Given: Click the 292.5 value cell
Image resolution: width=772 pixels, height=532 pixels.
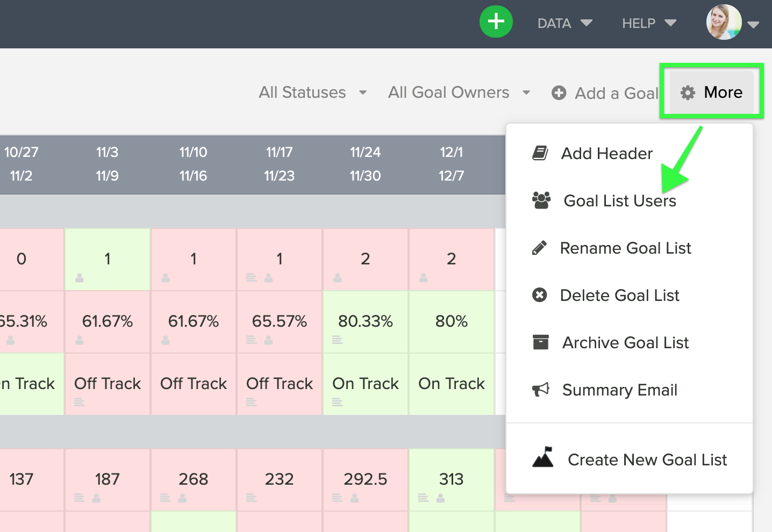Looking at the screenshot, I should tap(366, 479).
